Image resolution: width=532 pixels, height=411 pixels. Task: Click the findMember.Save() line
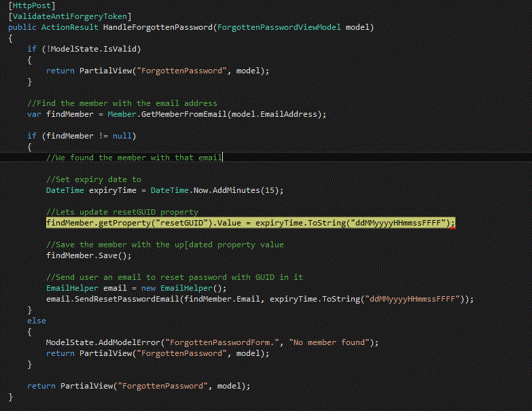click(x=89, y=255)
